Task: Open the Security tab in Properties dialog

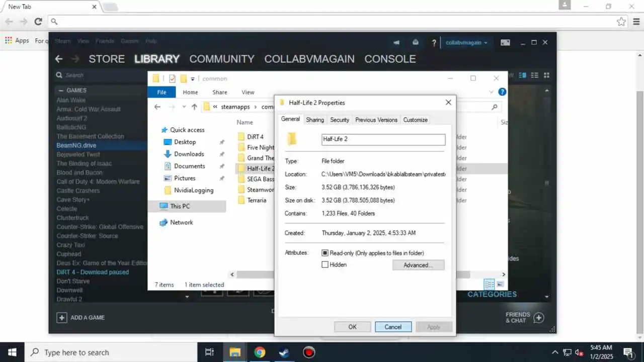Action: tap(340, 120)
